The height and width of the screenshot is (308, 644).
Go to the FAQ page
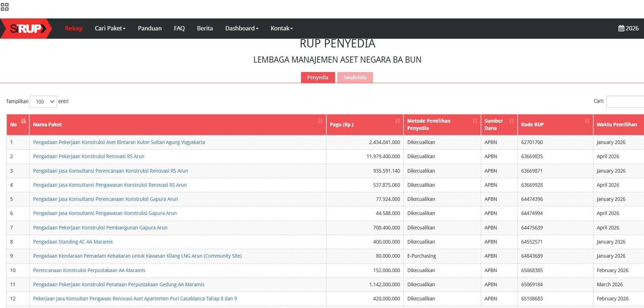[x=179, y=28]
